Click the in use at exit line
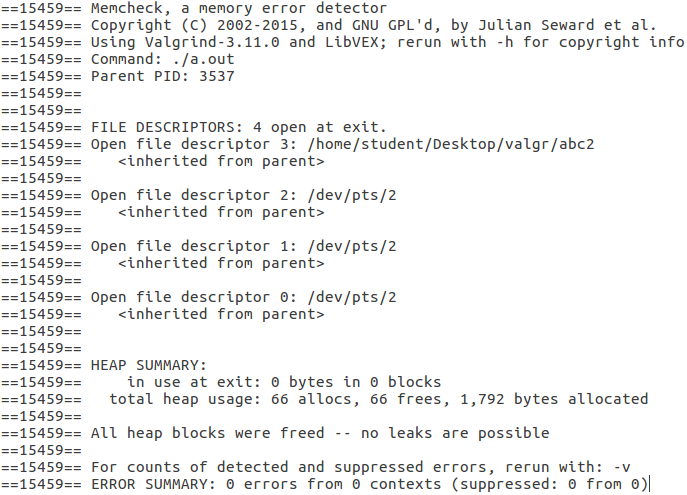This screenshot has height=495, width=687. tap(284, 382)
